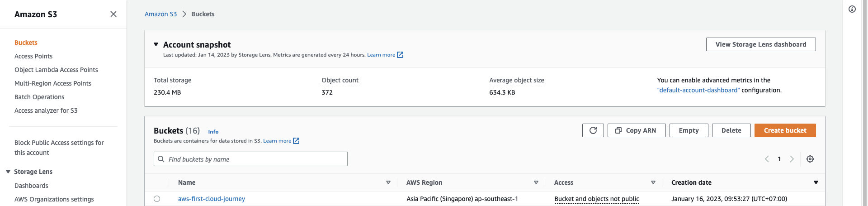
Task: Open Block Public Access settings for this account
Action: point(59,148)
